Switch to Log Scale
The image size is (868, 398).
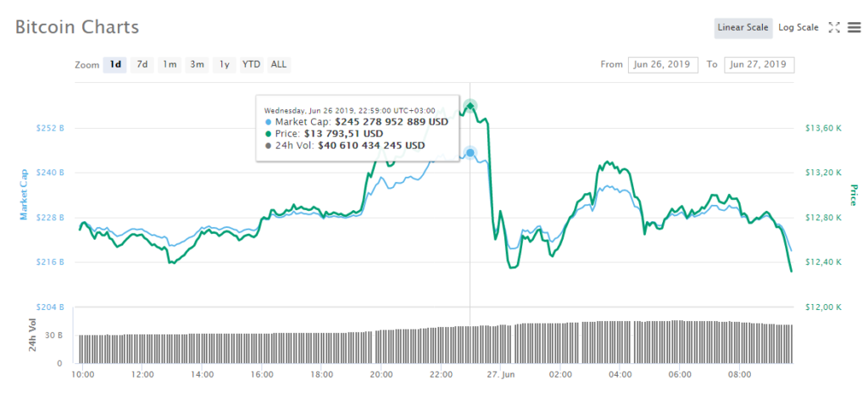(x=798, y=28)
